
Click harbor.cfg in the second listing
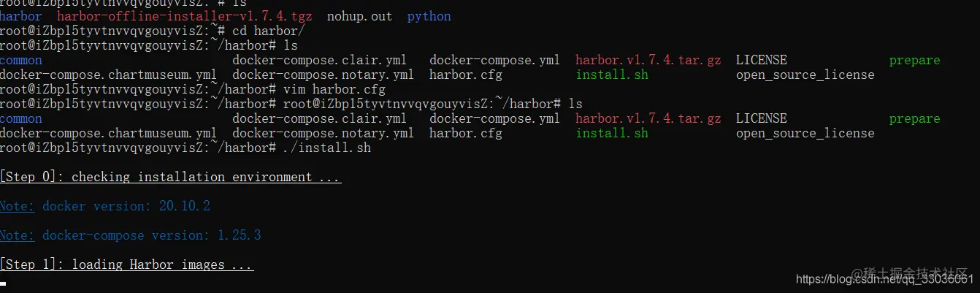pos(465,133)
